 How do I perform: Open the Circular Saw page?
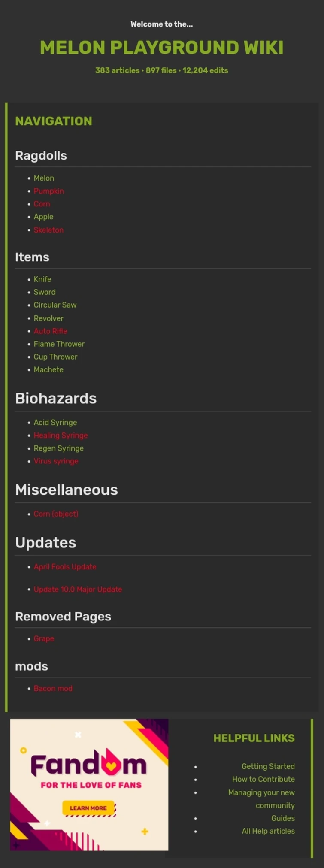55,305
